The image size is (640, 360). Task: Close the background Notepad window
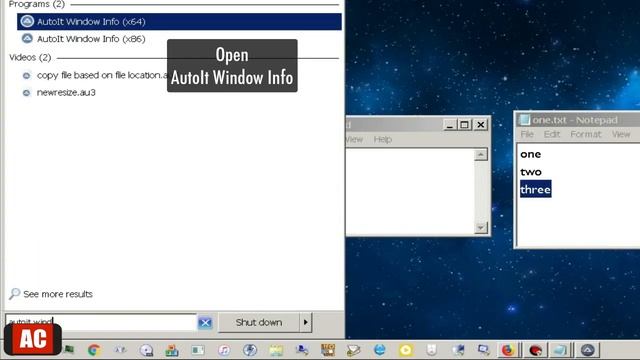[x=481, y=125]
